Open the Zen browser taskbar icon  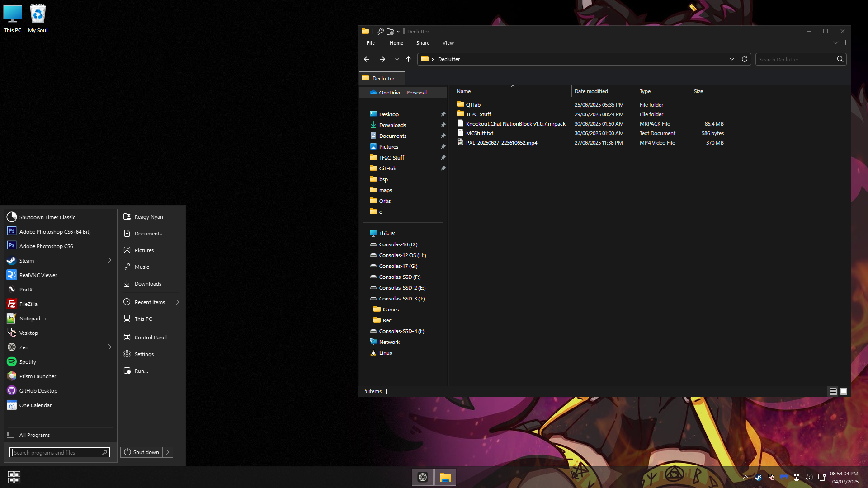pyautogui.click(x=423, y=477)
